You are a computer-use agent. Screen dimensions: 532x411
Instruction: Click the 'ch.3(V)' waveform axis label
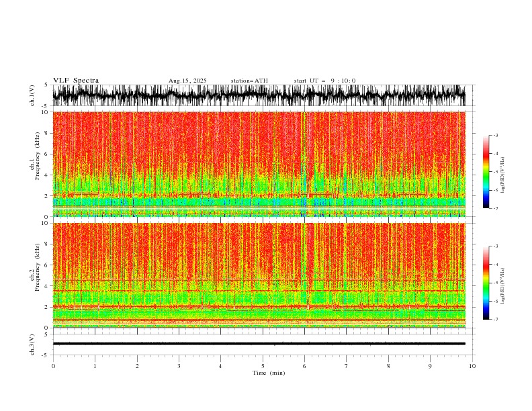pyautogui.click(x=32, y=345)
